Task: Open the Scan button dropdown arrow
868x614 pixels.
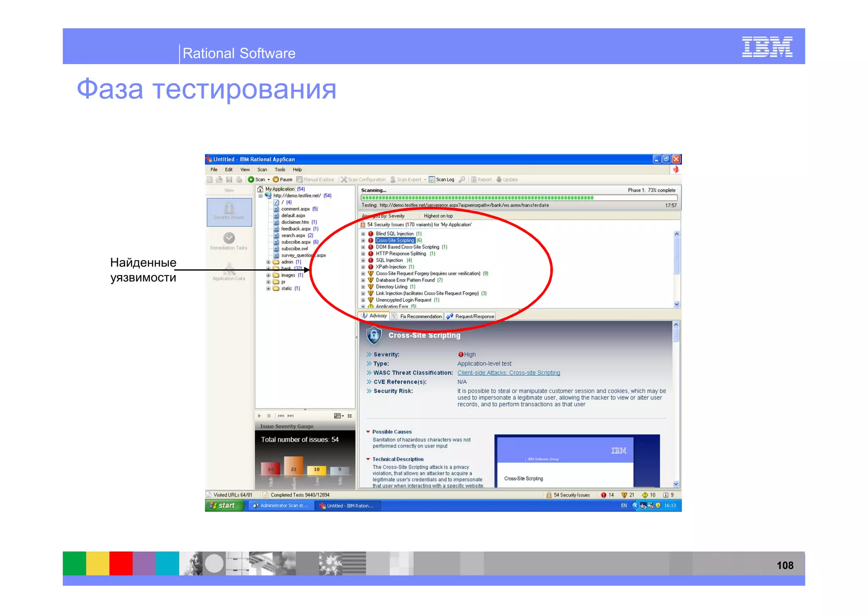Action: 269,180
